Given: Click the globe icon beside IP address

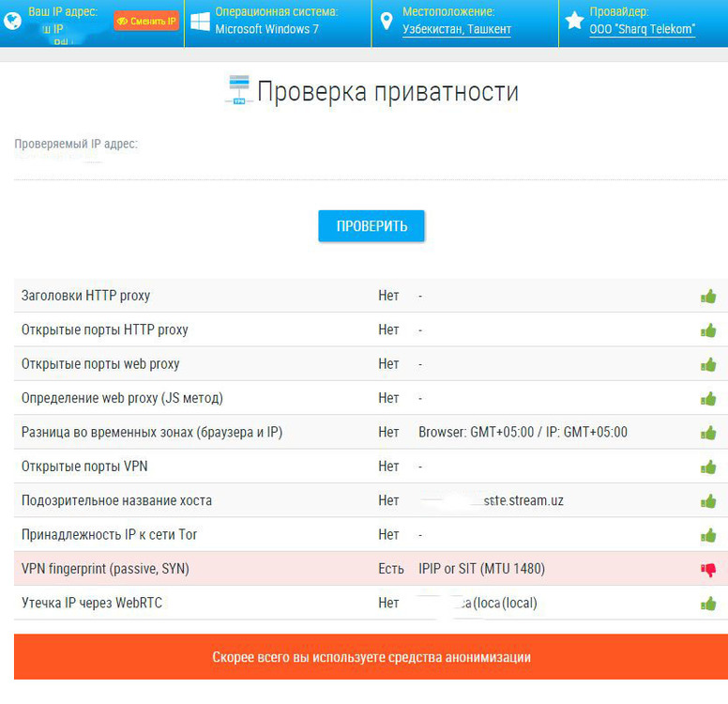Looking at the screenshot, I should point(12,22).
